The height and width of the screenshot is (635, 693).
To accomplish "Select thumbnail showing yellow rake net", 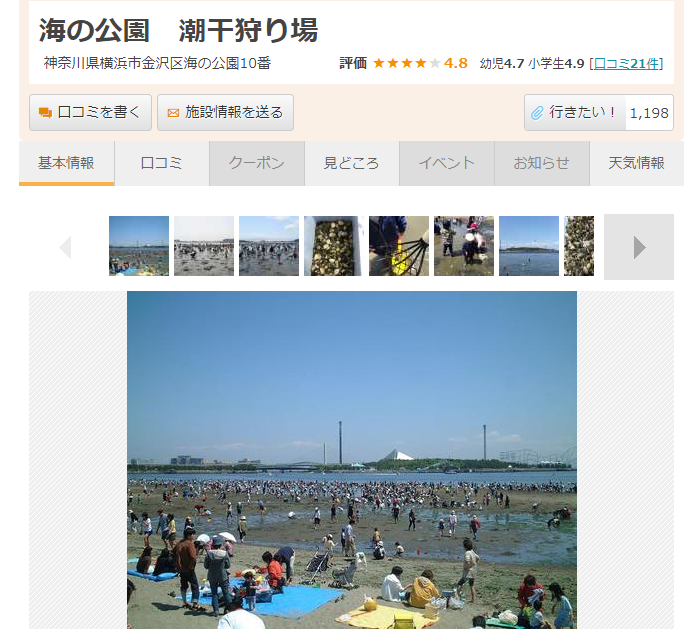I will coord(399,246).
